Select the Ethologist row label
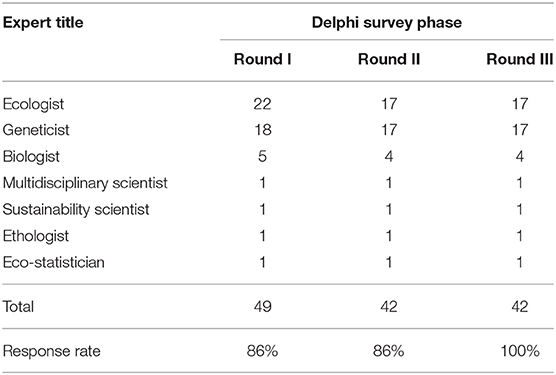556x375 pixels. coord(35,236)
